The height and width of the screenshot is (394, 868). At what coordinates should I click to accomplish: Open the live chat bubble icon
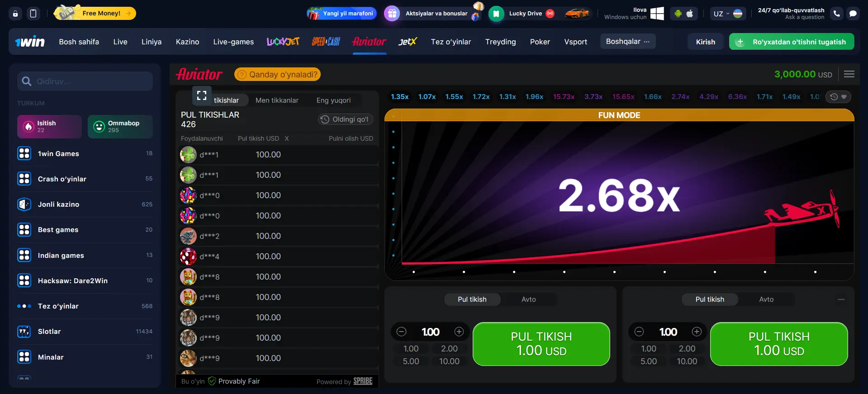click(853, 14)
